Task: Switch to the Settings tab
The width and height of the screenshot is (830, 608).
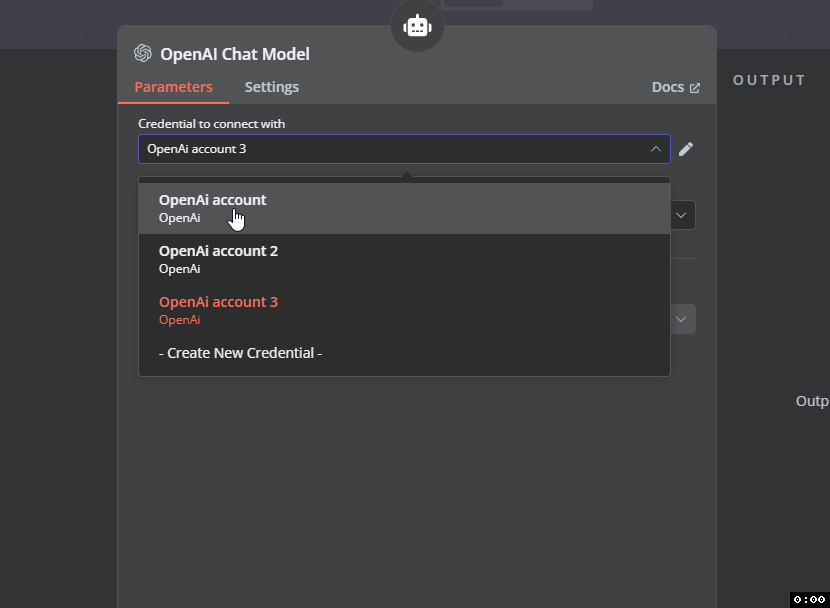Action: click(x=272, y=87)
